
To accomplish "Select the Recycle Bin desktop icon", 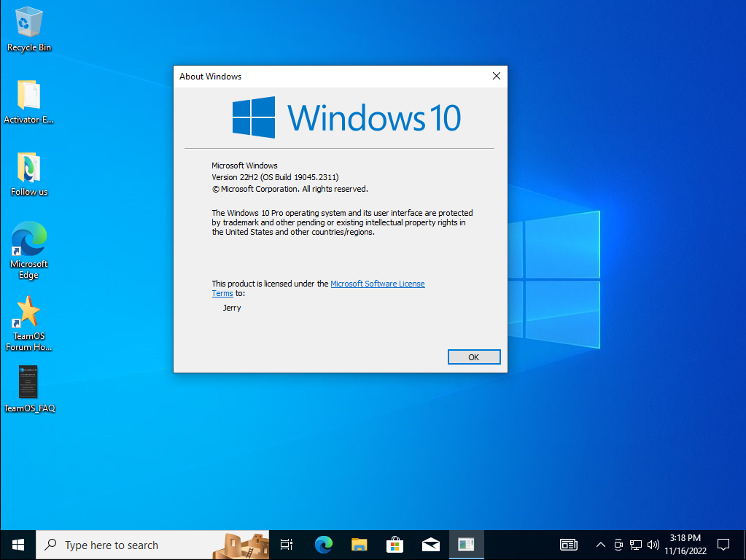I will point(29,29).
